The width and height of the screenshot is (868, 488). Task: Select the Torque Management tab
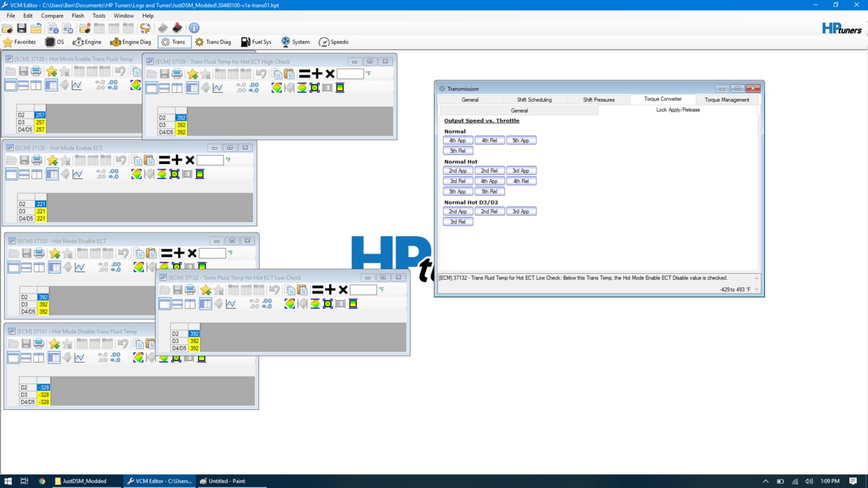[x=727, y=100]
